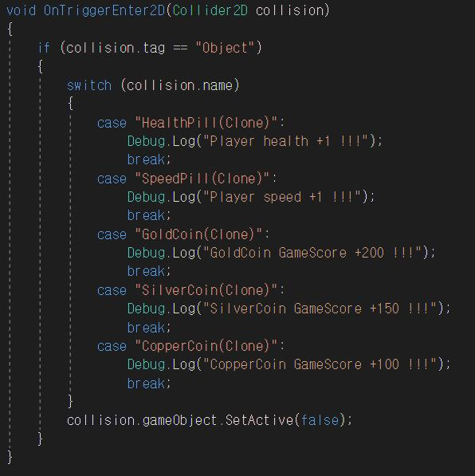Click "Debug" on the Player speed line
Viewport: 475px width, 476px height.
146,197
